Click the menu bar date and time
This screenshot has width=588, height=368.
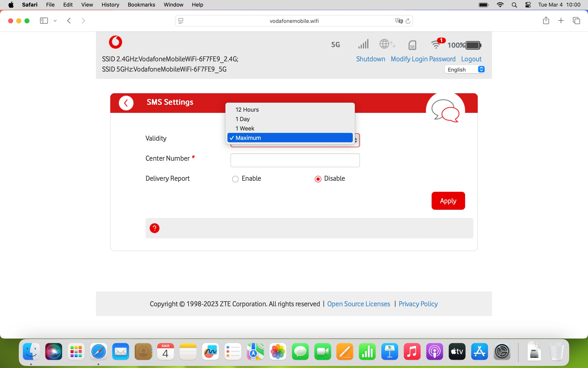pos(559,5)
